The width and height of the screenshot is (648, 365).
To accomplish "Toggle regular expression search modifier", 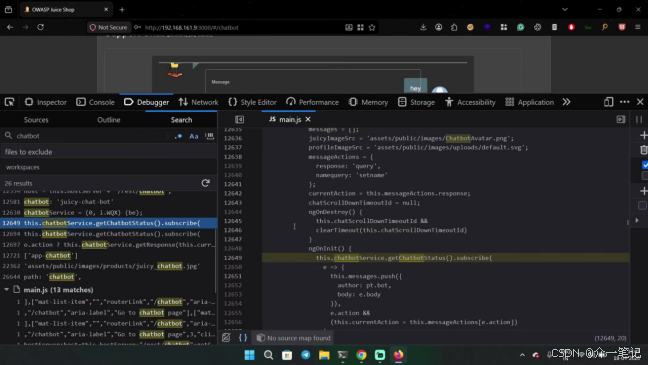I will pyautogui.click(x=179, y=136).
